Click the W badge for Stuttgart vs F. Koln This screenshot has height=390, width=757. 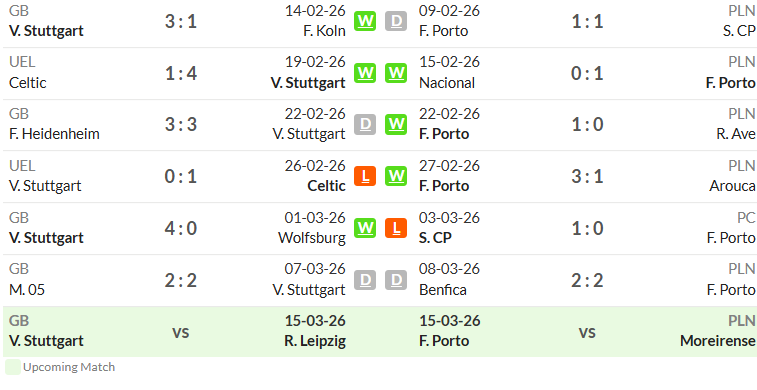365,21
